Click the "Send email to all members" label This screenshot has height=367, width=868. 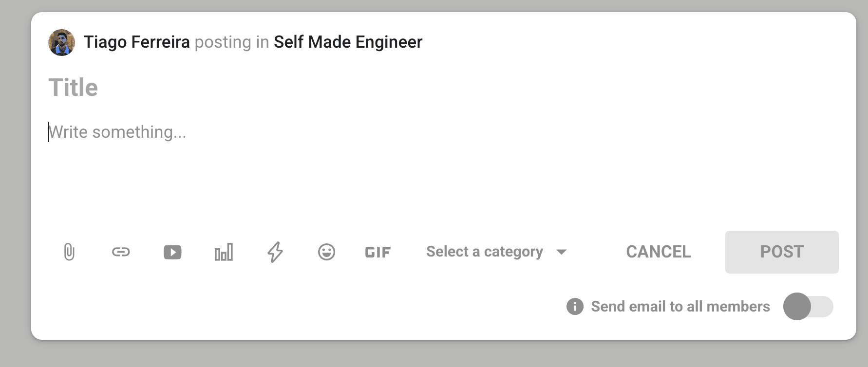[680, 307]
